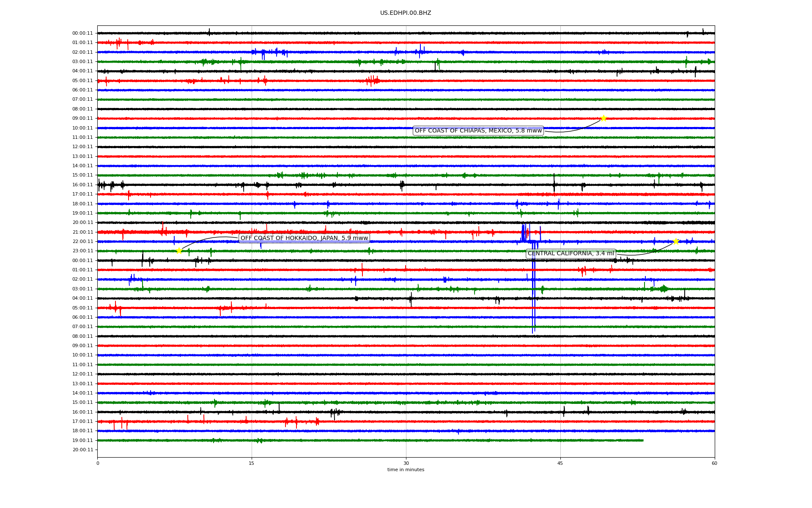Screen dimensions: 812x508
Task: Click the 21:00:11 trace time label
Action: tap(82, 232)
